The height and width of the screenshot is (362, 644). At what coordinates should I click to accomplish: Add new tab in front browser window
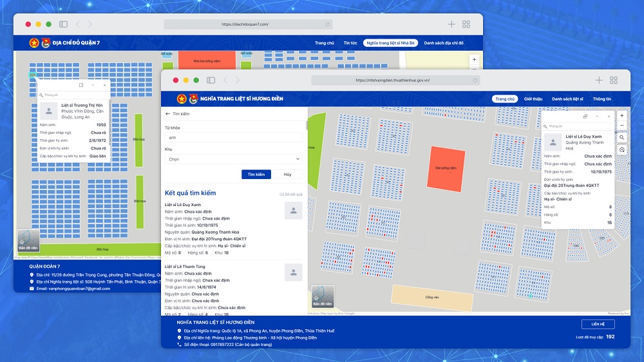pyautogui.click(x=599, y=81)
